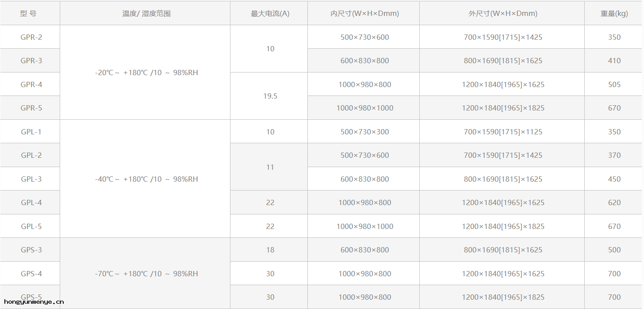Select the 505 weight cell
The width and height of the screenshot is (644, 309).
click(614, 84)
